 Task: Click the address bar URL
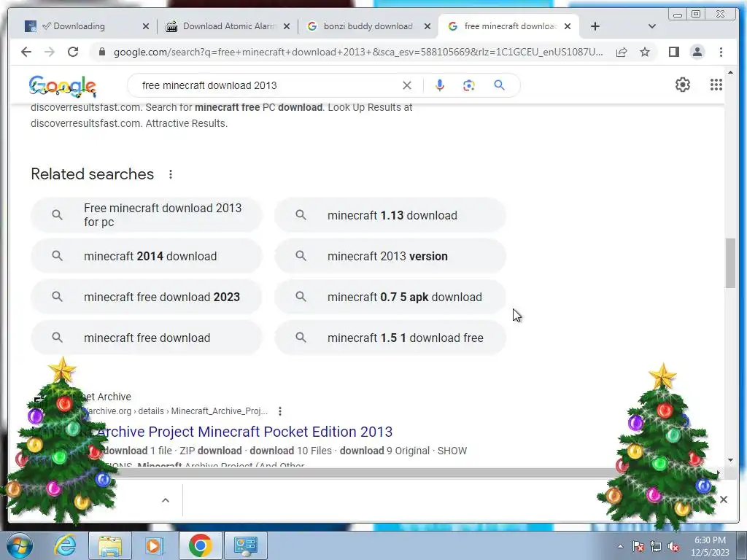pos(358,52)
